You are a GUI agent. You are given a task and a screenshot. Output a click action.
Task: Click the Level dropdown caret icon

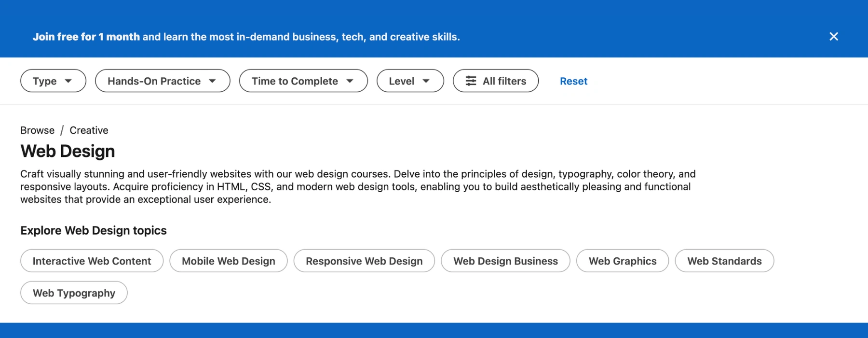pos(426,81)
